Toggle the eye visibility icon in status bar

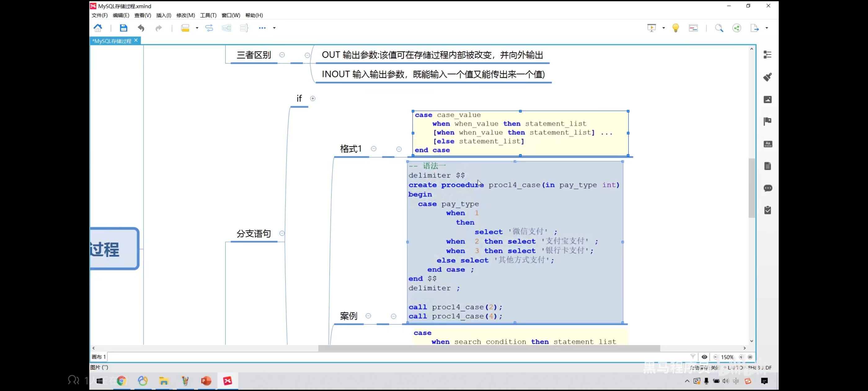point(704,357)
